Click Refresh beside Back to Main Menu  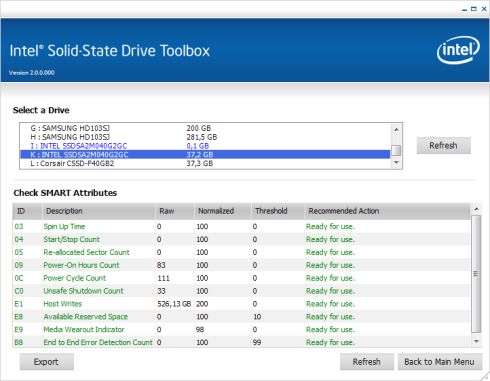(367, 362)
